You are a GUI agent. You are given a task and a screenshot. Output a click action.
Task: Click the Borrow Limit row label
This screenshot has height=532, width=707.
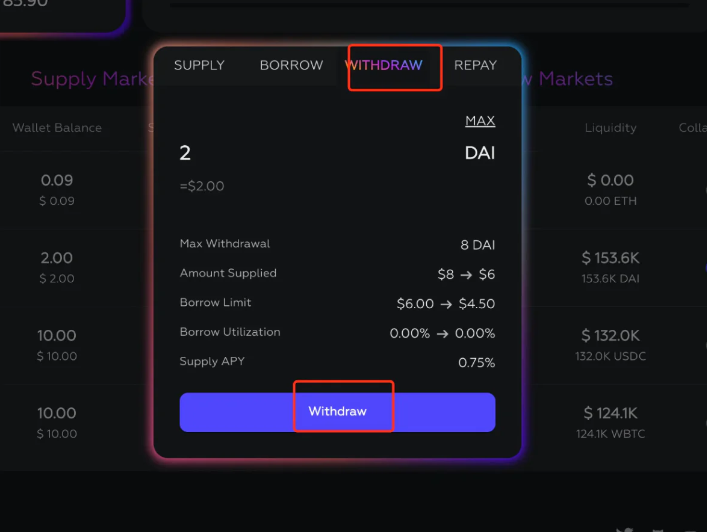pyautogui.click(x=216, y=302)
